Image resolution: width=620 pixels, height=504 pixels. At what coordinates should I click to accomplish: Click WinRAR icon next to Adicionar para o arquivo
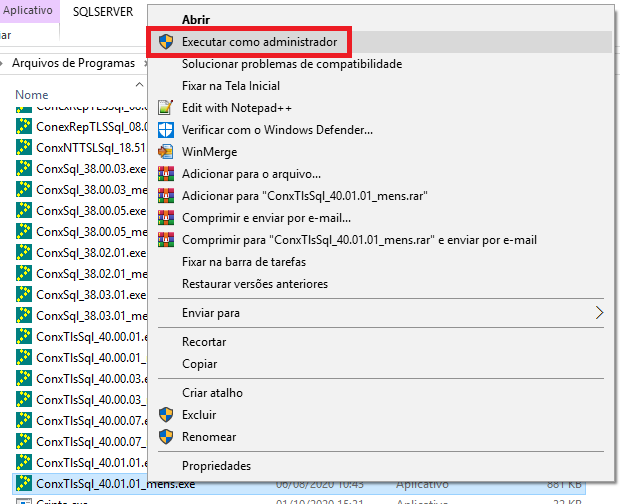[166, 174]
